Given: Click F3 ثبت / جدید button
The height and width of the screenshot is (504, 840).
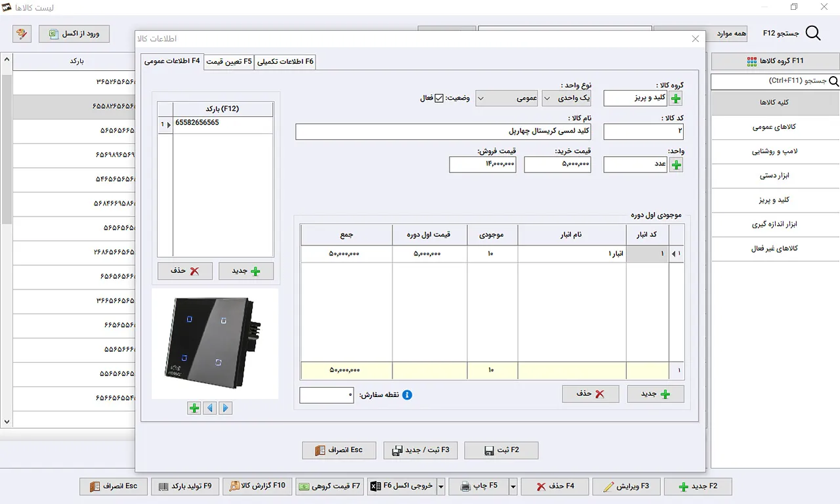Looking at the screenshot, I should [x=421, y=450].
